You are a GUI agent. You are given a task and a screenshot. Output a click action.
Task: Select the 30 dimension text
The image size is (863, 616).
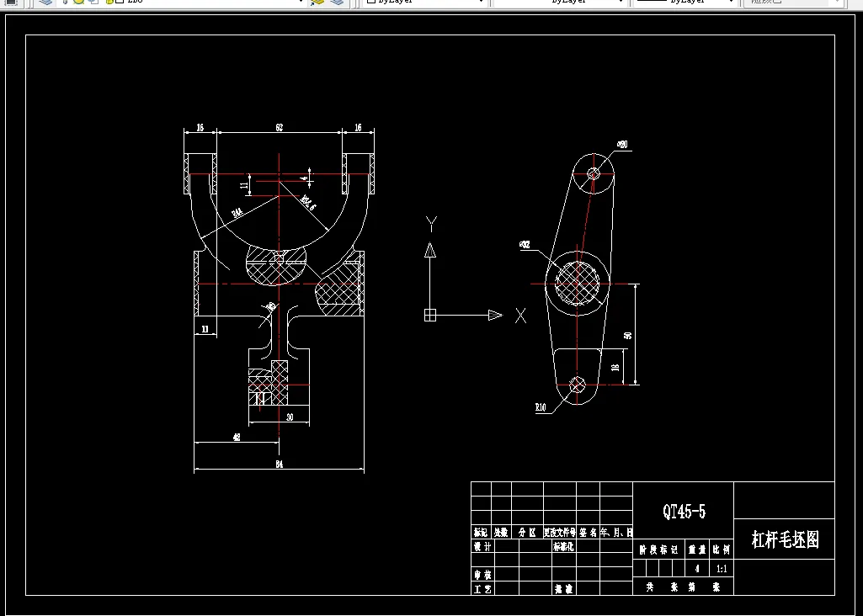tap(290, 417)
